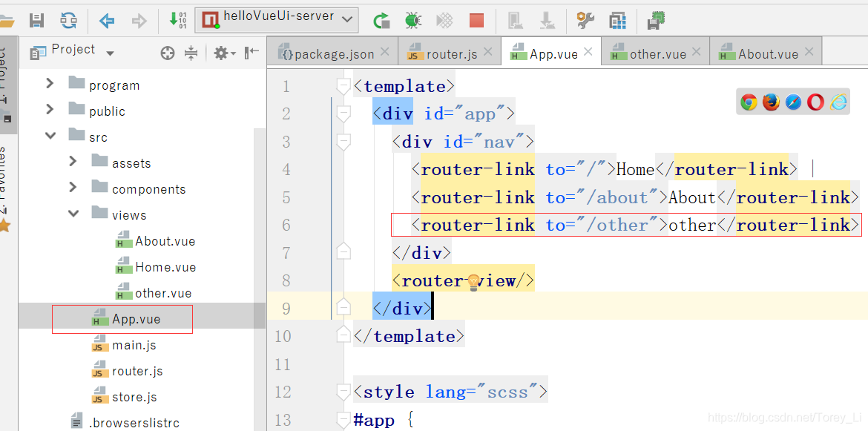
Task: Open the helloVueUi-server run configuration dropdown
Action: point(277,21)
